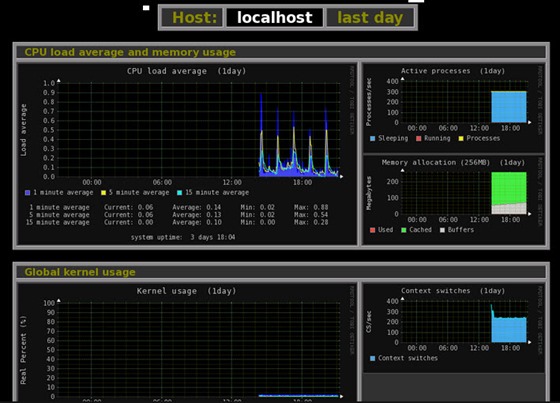Click the CPU load average and memory usage heading
Screen dimensions: 560x403
coord(130,52)
